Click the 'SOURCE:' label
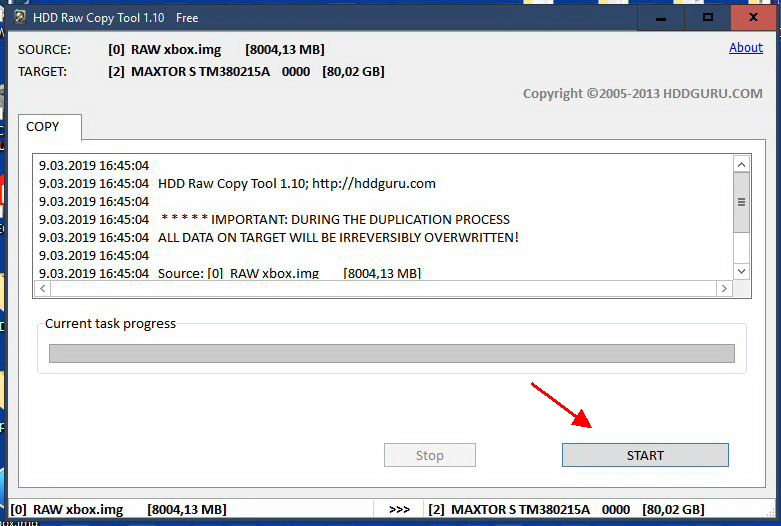 pos(44,50)
